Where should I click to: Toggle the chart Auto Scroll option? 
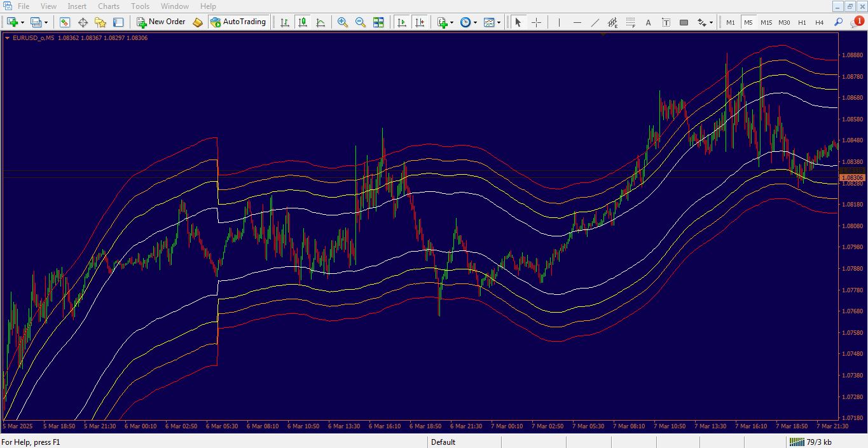coord(402,22)
